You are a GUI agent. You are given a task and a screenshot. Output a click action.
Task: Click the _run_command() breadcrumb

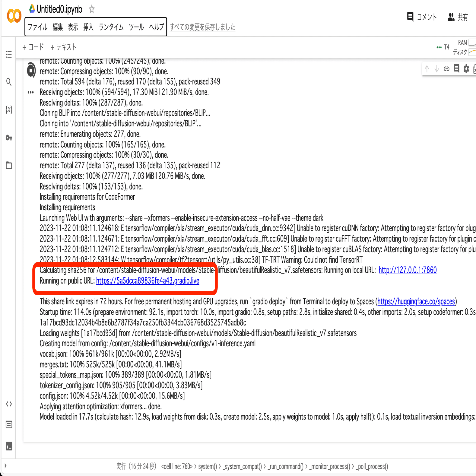285,466
